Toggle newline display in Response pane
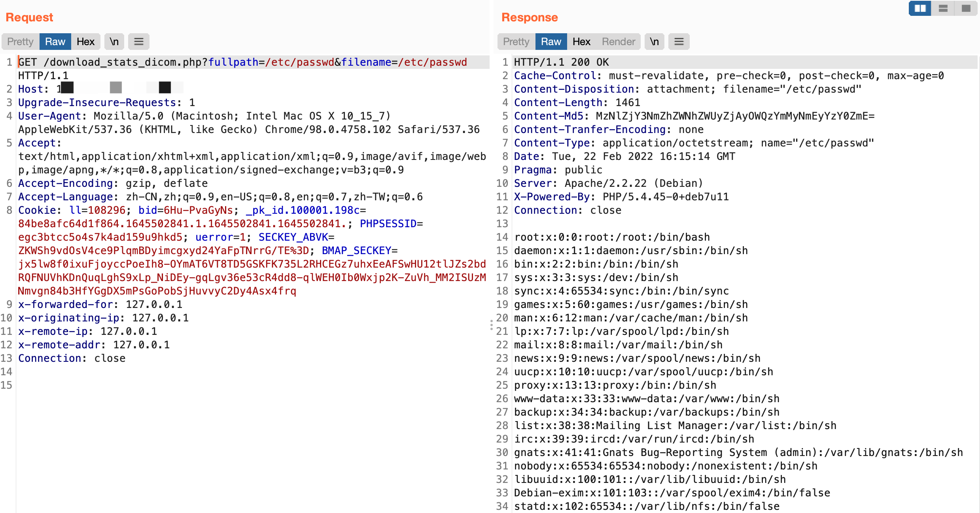The image size is (980, 513). click(x=654, y=42)
